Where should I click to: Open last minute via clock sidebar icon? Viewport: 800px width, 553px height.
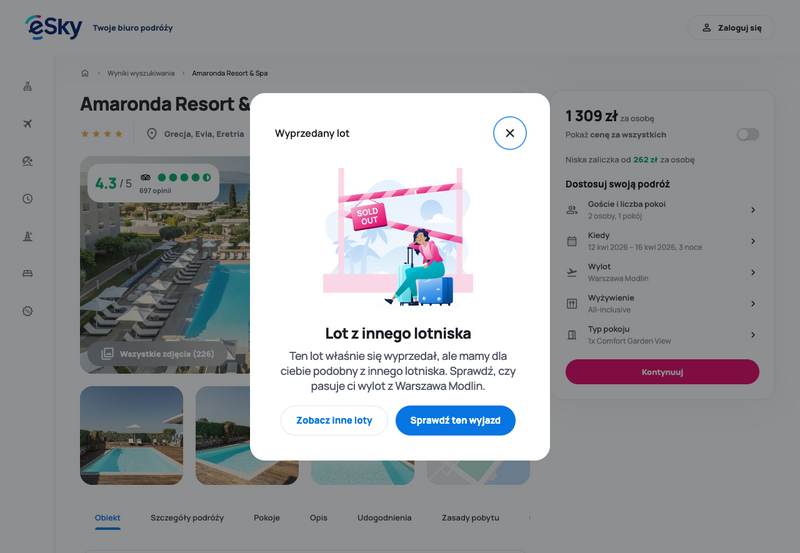tap(28, 198)
